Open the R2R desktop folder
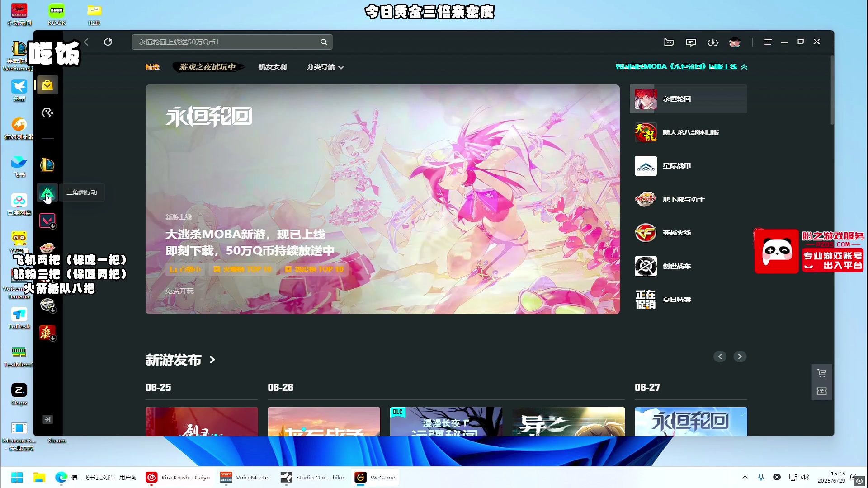The height and width of the screenshot is (488, 868). click(x=94, y=14)
